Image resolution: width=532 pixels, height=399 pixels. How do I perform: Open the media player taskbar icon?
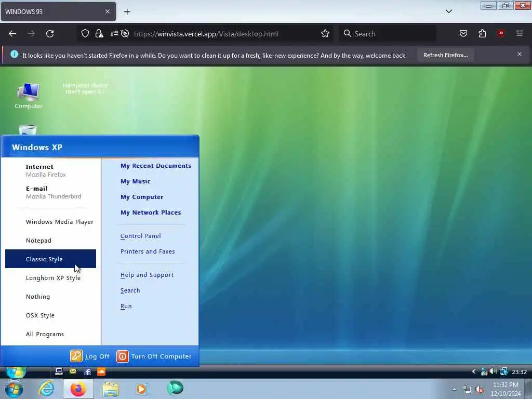tap(142, 389)
